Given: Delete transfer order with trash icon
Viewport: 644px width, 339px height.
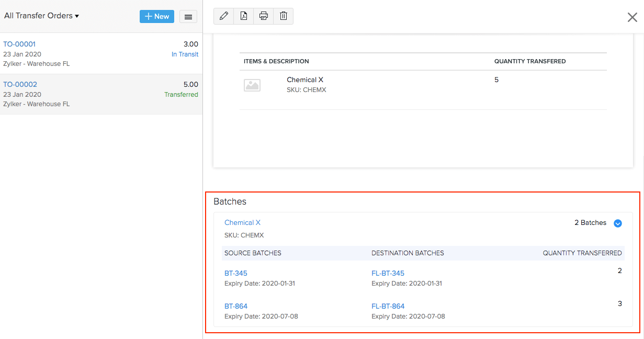Looking at the screenshot, I should 284,16.
